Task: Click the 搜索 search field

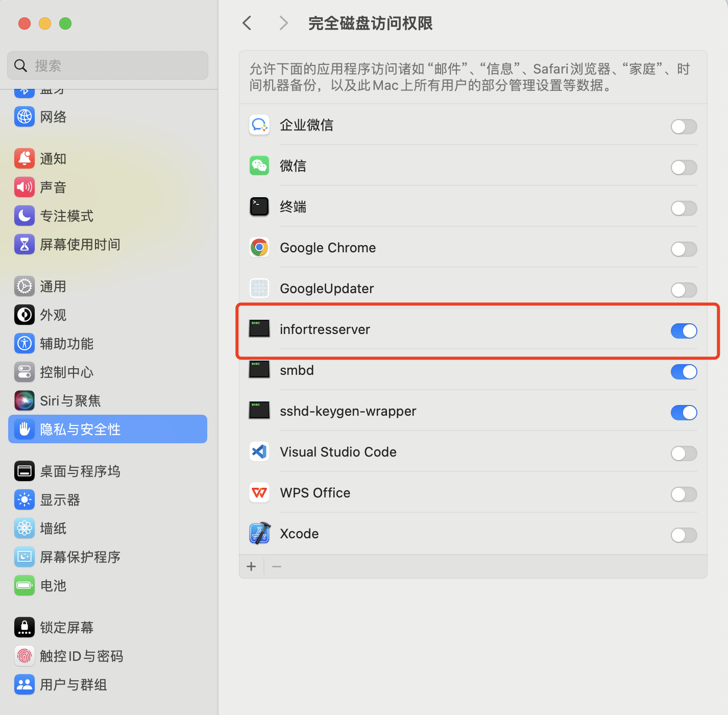Action: [108, 65]
